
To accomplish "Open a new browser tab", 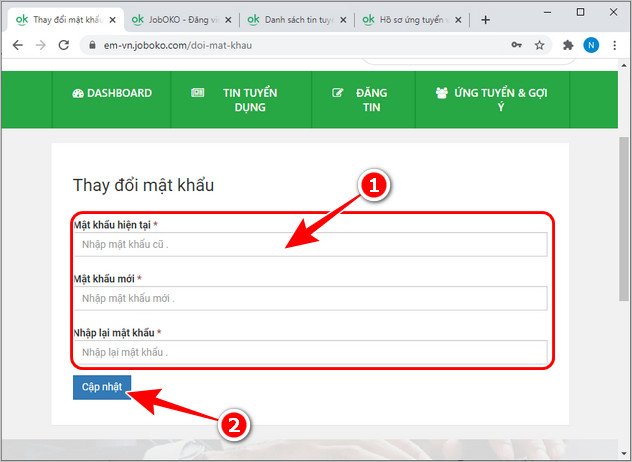I will (x=486, y=19).
